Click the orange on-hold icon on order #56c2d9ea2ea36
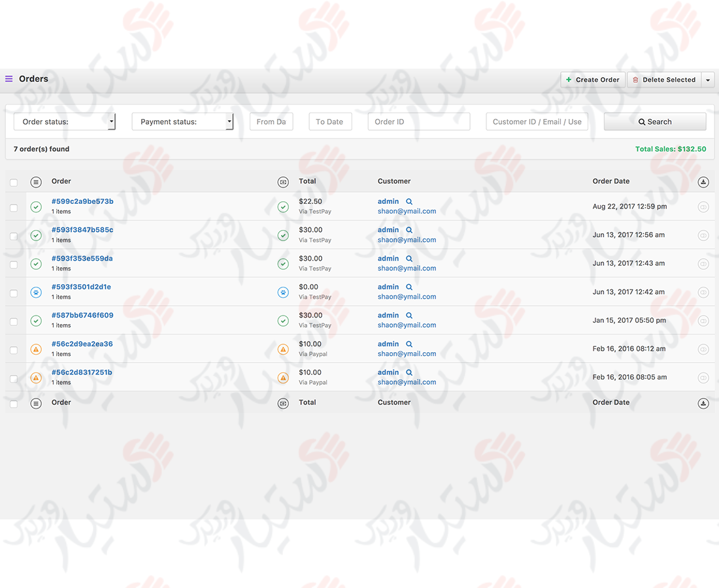The width and height of the screenshot is (719, 588). tap(36, 349)
